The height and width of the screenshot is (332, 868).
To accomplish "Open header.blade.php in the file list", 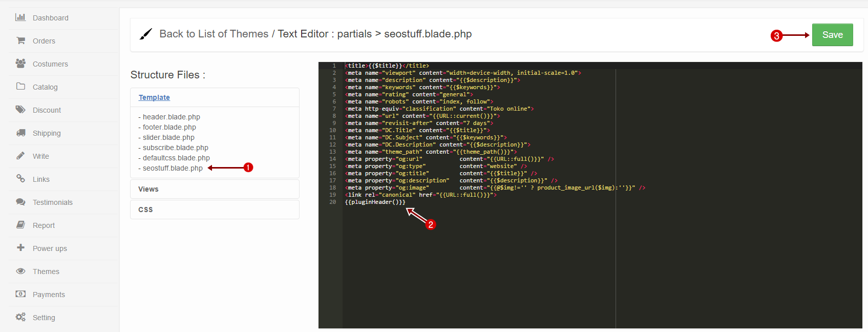I will coord(171,117).
